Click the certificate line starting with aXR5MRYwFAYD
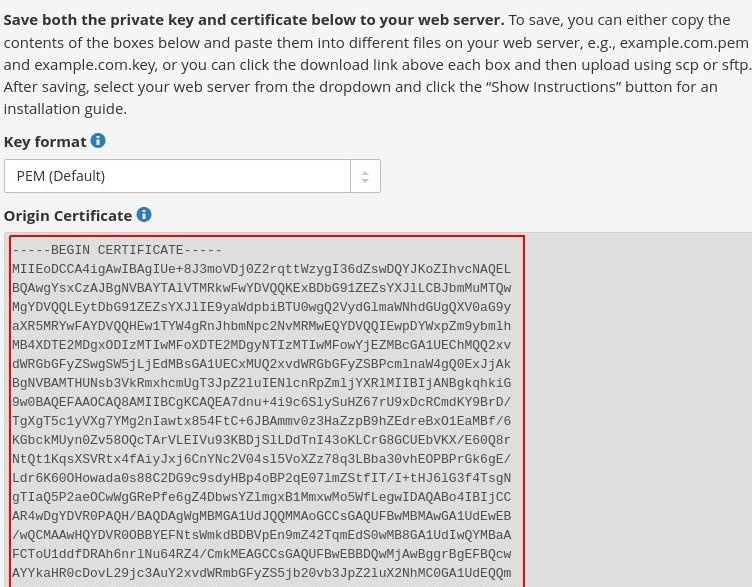This screenshot has width=752, height=587. (x=262, y=326)
